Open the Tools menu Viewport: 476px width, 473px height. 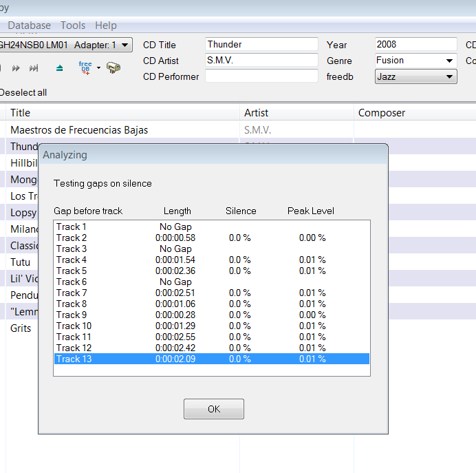(x=73, y=25)
